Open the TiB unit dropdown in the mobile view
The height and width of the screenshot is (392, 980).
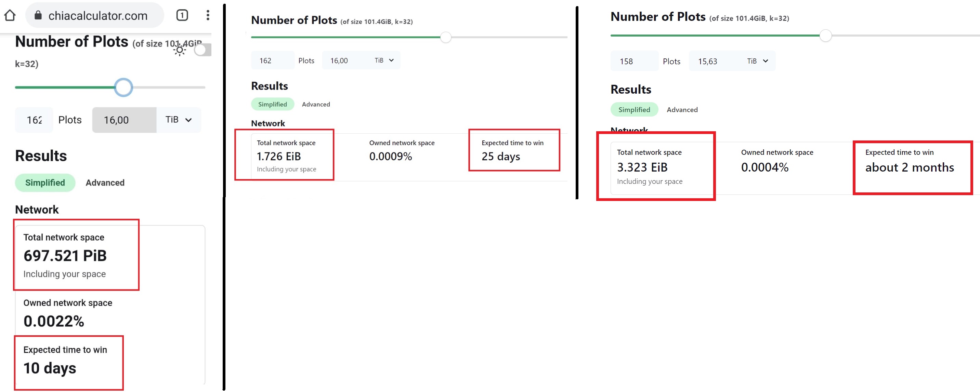coord(179,120)
